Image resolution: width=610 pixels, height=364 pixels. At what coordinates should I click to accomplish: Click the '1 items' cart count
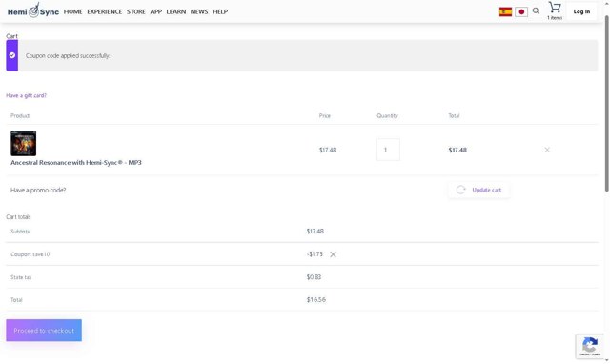[555, 18]
